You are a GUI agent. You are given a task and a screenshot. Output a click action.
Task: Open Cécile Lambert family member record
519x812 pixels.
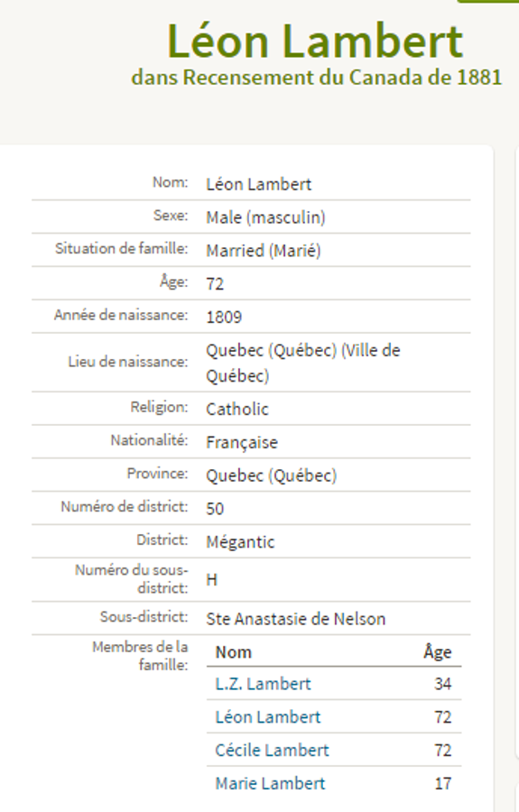click(x=272, y=750)
